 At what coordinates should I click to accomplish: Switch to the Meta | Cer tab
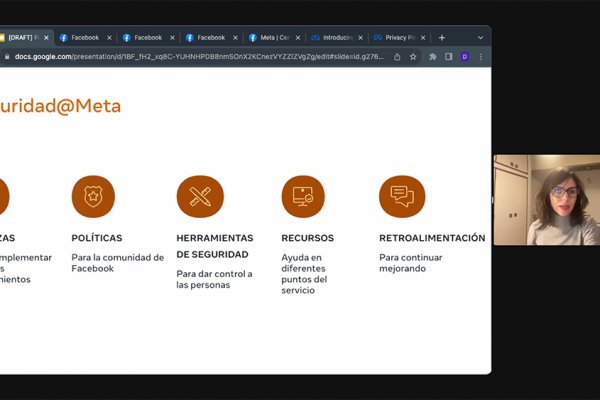pos(274,38)
